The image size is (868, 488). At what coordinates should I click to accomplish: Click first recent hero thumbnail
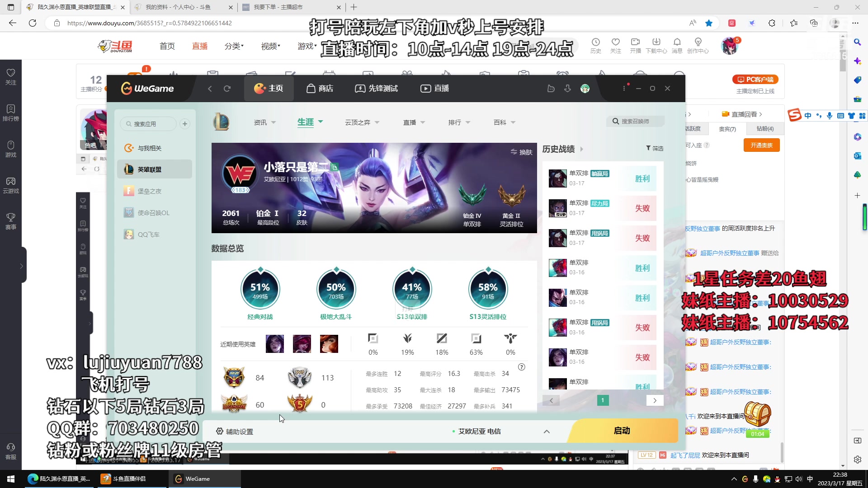(275, 344)
